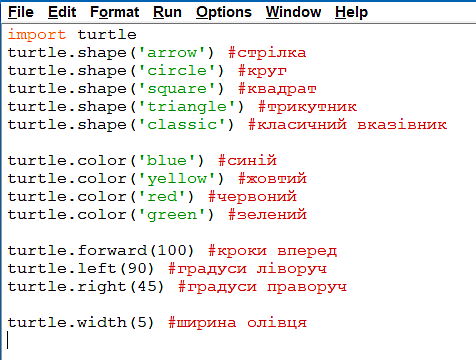
Task: Open the Options menu
Action: 224,12
